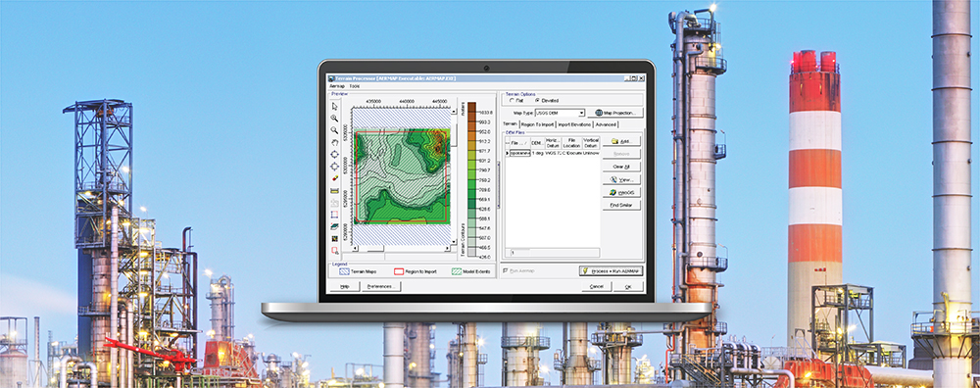The image size is (980, 388).
Task: Click the DEM row selector arrow
Action: point(507,153)
